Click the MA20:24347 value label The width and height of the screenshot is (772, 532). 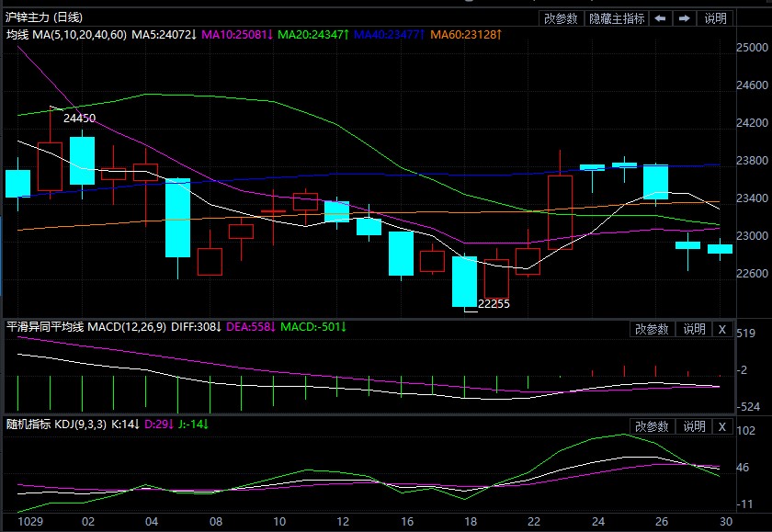313,35
